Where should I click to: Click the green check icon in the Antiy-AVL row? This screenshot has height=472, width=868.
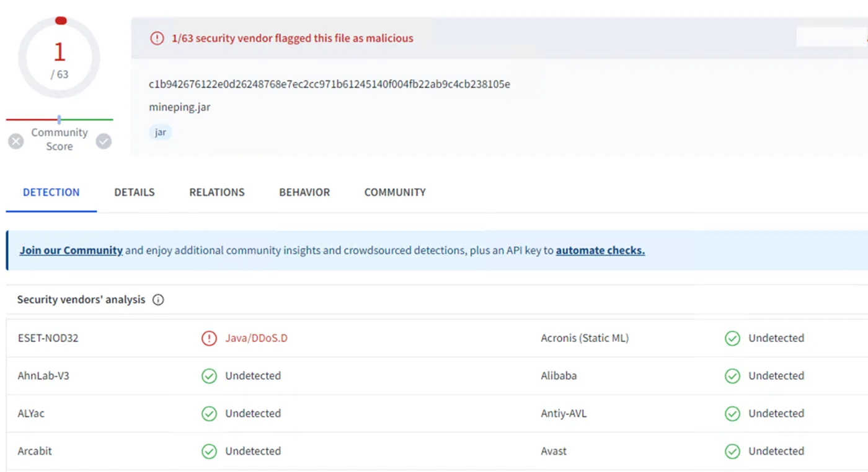tap(733, 414)
